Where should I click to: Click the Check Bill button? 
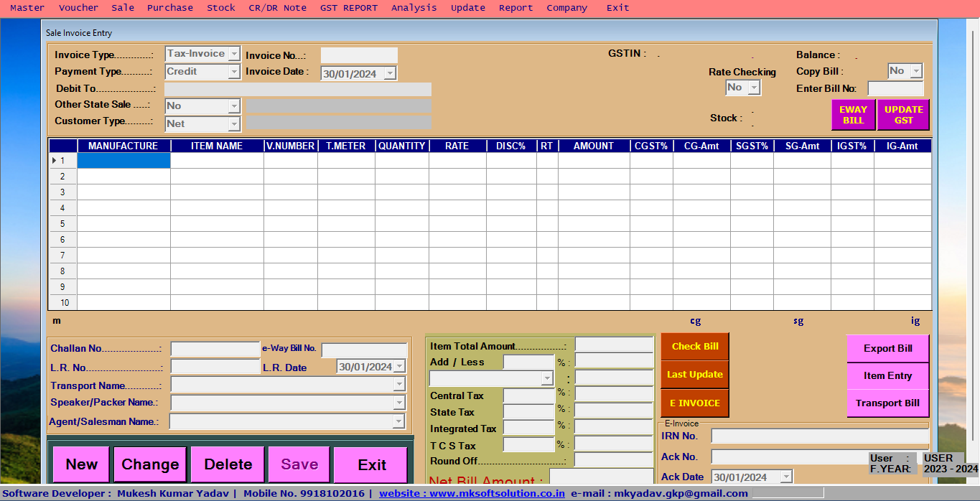point(694,345)
